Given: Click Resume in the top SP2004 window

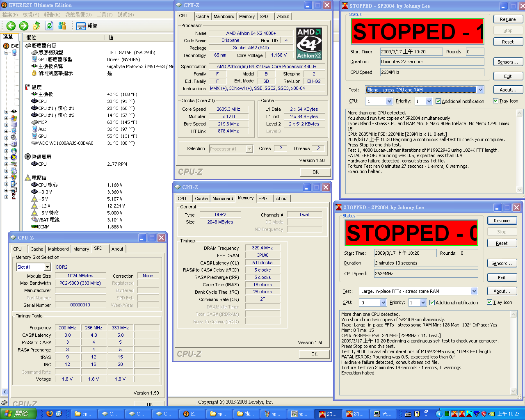Looking at the screenshot, I should 508,19.
